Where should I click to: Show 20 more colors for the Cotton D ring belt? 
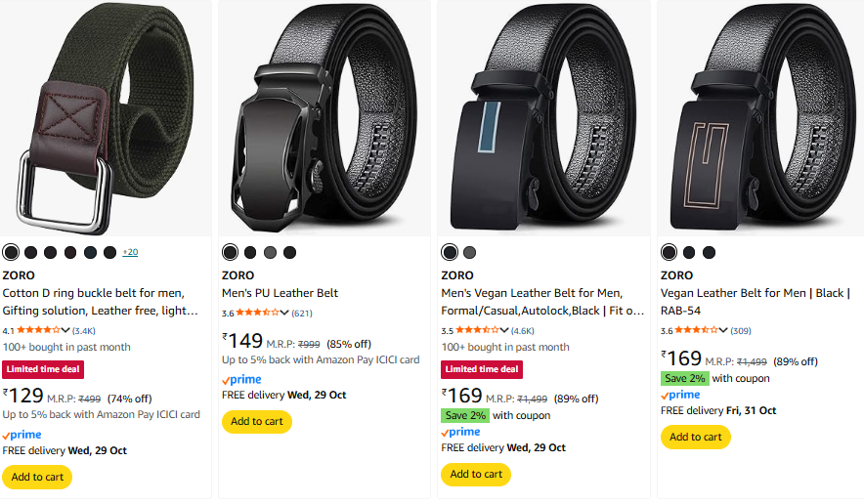coord(130,252)
